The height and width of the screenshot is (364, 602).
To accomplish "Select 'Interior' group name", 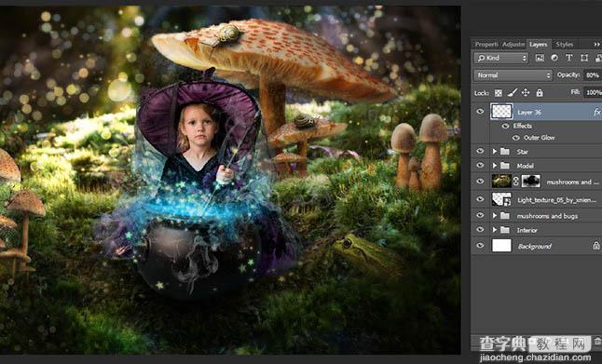I will coord(527,231).
